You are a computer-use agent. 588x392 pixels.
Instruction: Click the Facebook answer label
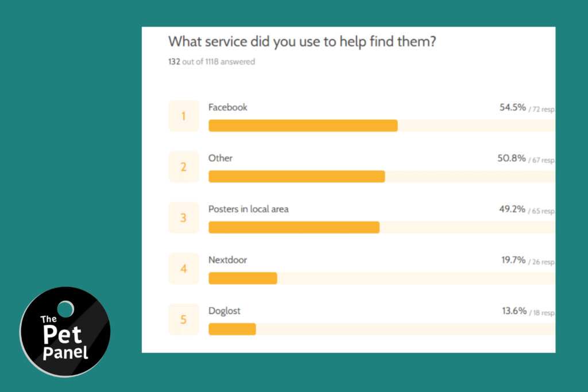click(x=227, y=107)
